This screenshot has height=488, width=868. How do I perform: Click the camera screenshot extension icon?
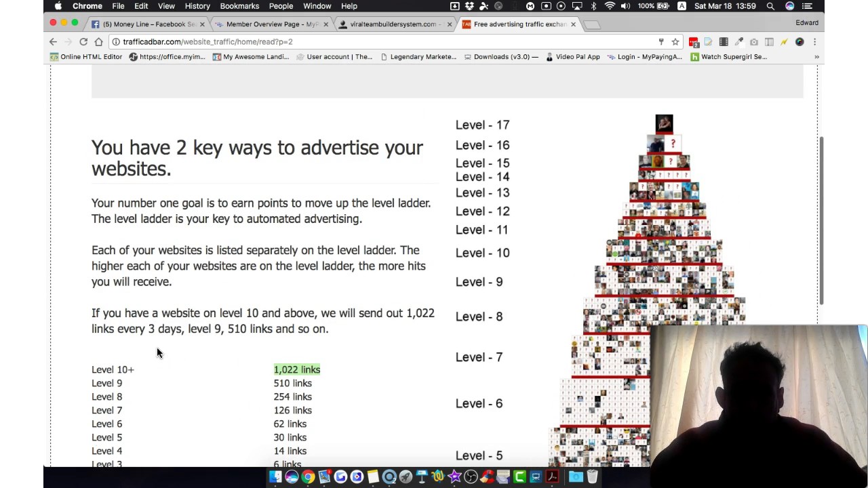[754, 42]
